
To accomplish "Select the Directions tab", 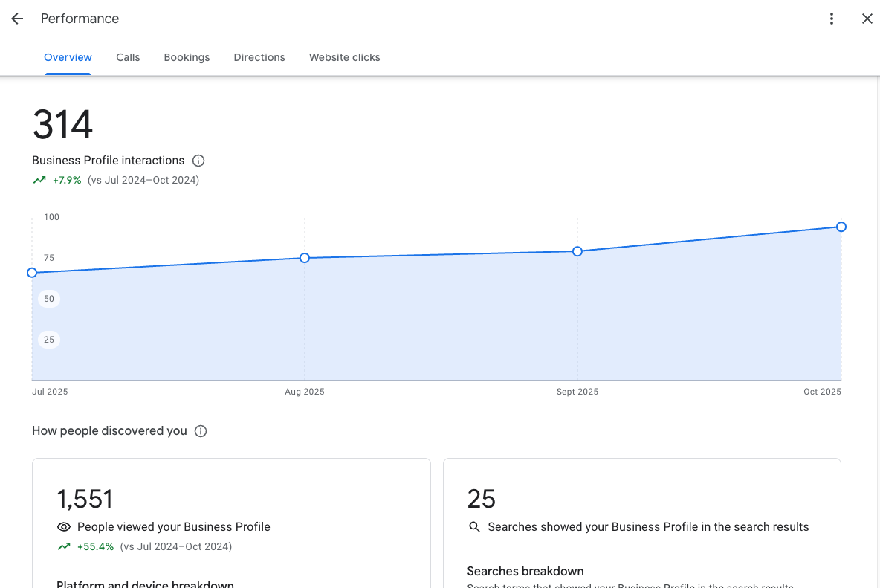I will (x=259, y=57).
